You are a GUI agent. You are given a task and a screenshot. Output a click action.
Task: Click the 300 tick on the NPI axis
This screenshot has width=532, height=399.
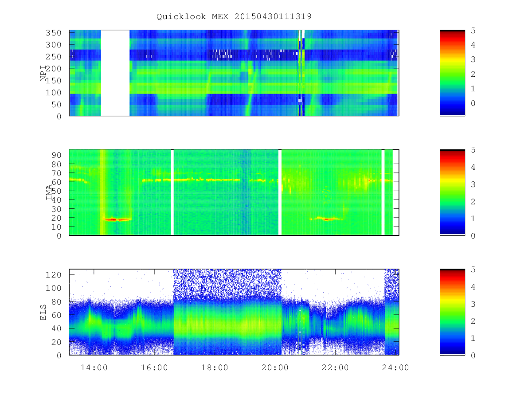pos(54,45)
